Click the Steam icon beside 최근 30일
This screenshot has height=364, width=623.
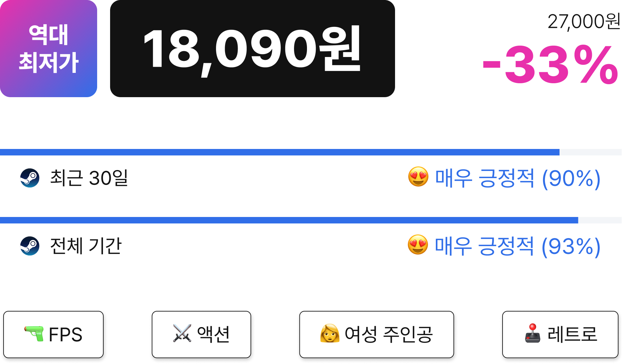point(30,178)
